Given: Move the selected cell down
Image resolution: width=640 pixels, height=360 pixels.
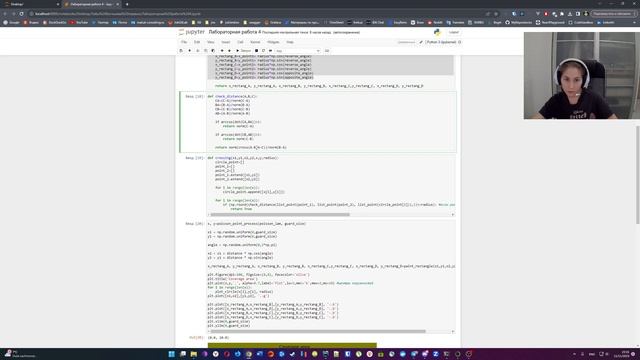Looking at the screenshot, I should [229, 51].
